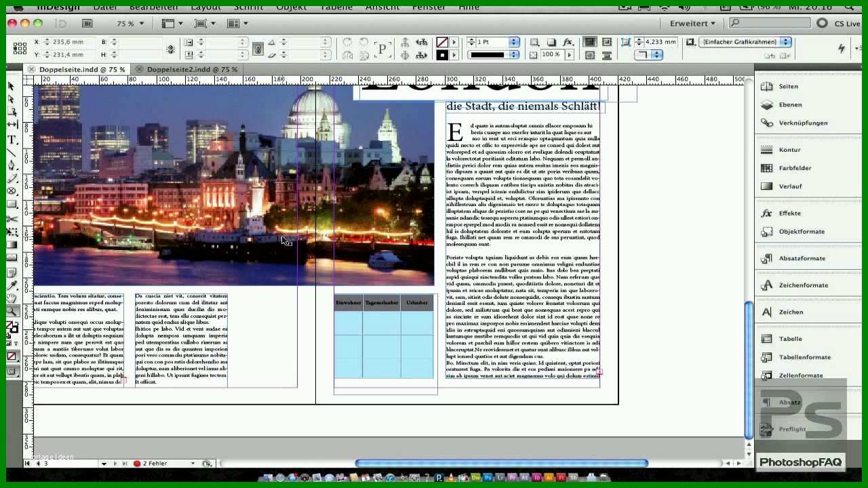868x488 pixels.
Task: Enable wrap around object shape
Action: (590, 55)
